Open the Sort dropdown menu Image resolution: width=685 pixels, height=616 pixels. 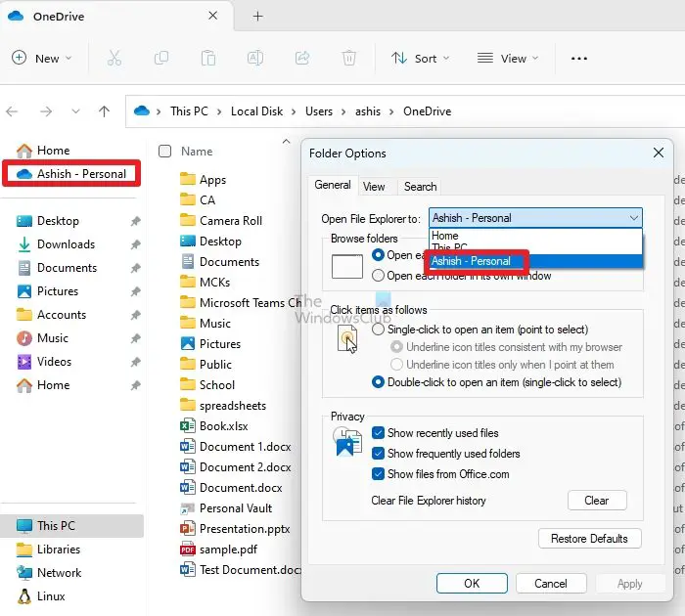pyautogui.click(x=420, y=58)
